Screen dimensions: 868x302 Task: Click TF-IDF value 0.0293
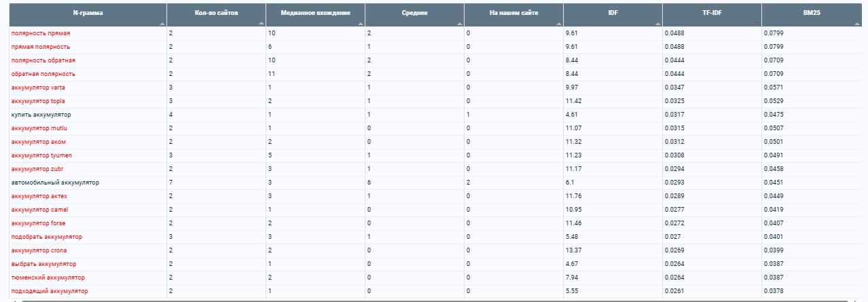[x=674, y=183]
